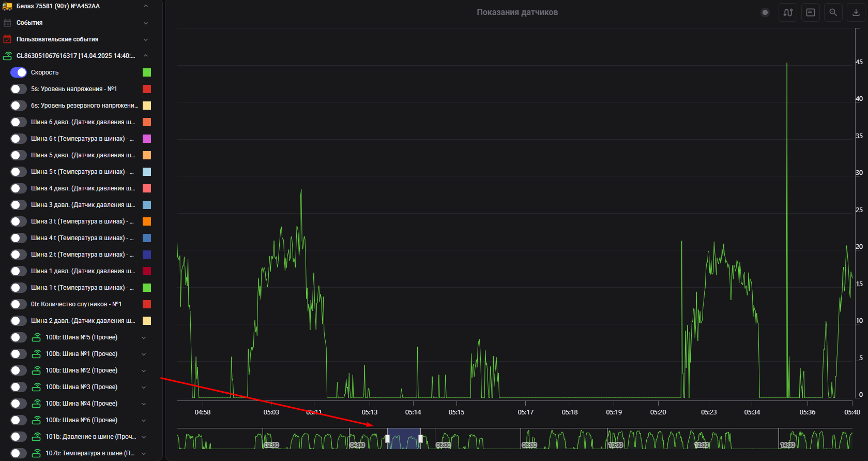Select the 100b: Шина №3 (Прочее) item

81,387
